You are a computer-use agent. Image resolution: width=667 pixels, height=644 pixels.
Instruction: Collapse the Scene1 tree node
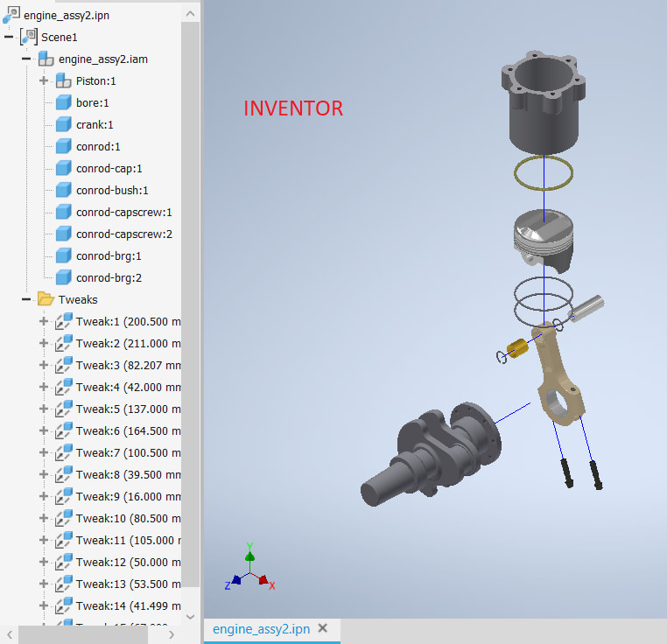tap(9, 37)
